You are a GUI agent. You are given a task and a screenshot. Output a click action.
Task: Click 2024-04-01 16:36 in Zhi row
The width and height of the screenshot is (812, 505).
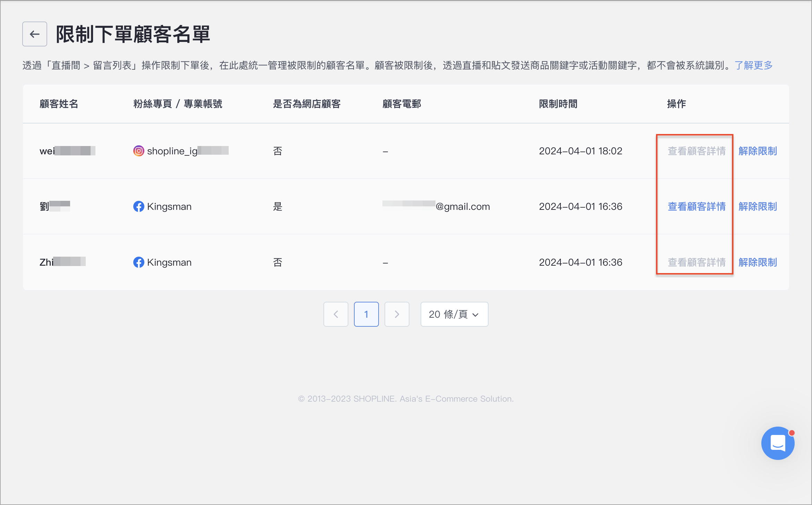pyautogui.click(x=581, y=262)
